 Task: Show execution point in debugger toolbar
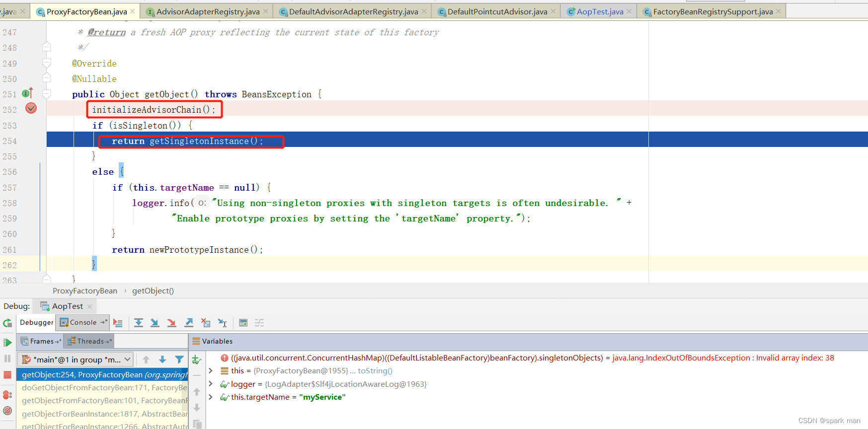pyautogui.click(x=118, y=323)
